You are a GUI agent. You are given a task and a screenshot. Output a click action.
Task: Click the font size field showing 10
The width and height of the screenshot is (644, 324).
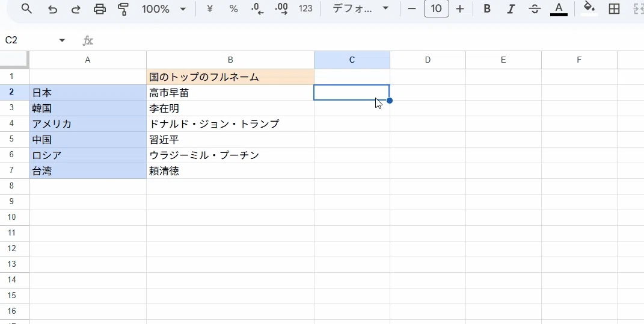(x=436, y=9)
